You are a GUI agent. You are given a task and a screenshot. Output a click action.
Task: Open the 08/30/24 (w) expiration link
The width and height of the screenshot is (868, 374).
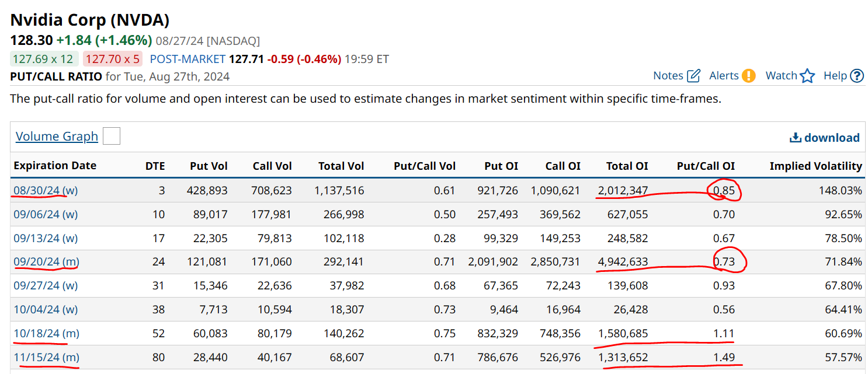coord(46,190)
